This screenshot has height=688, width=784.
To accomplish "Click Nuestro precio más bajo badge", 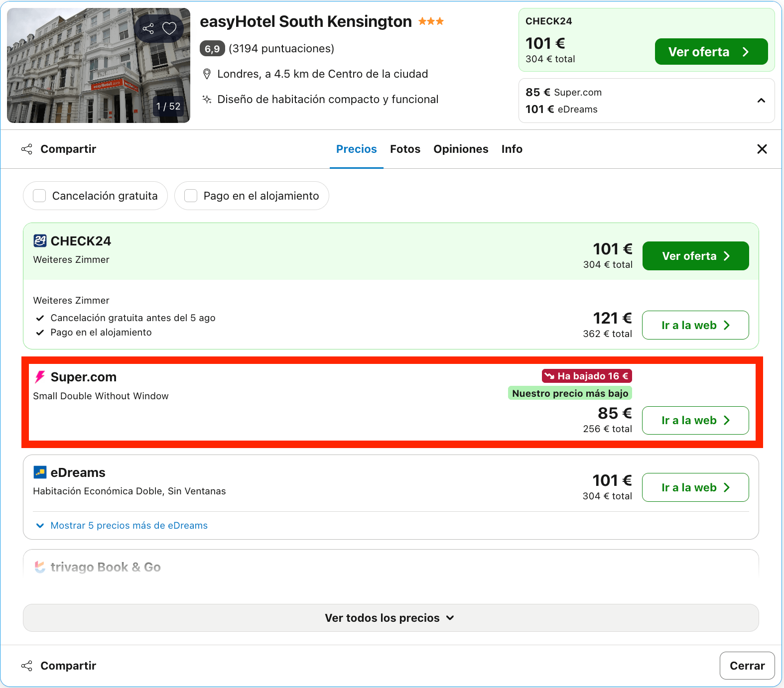I will [x=570, y=393].
